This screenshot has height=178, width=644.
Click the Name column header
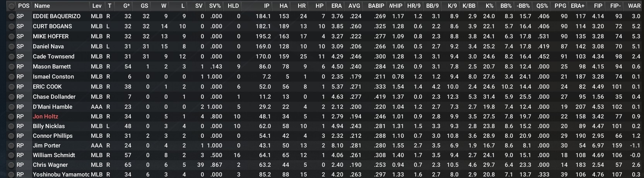click(42, 6)
